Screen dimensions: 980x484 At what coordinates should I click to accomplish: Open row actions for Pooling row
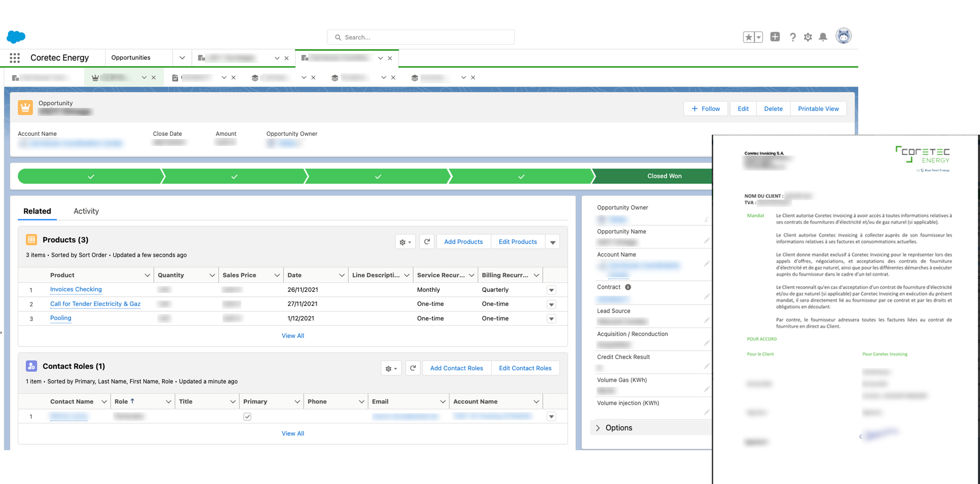pos(551,319)
